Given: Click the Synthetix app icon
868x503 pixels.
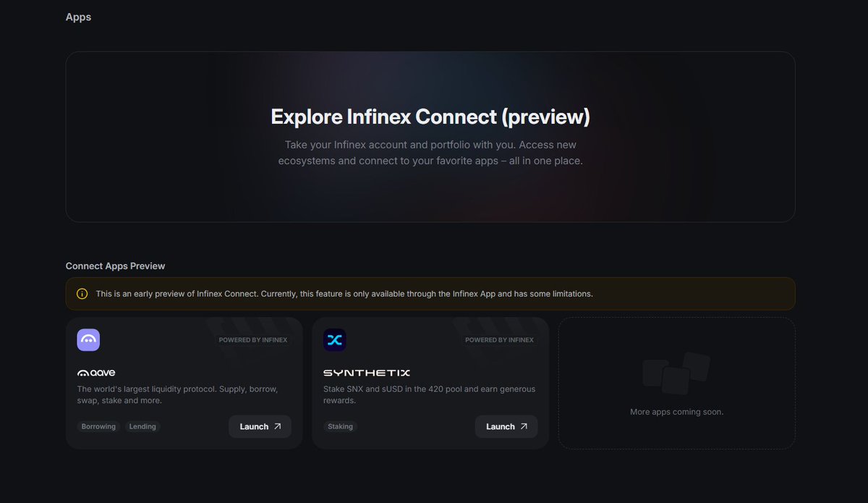Looking at the screenshot, I should coord(334,339).
